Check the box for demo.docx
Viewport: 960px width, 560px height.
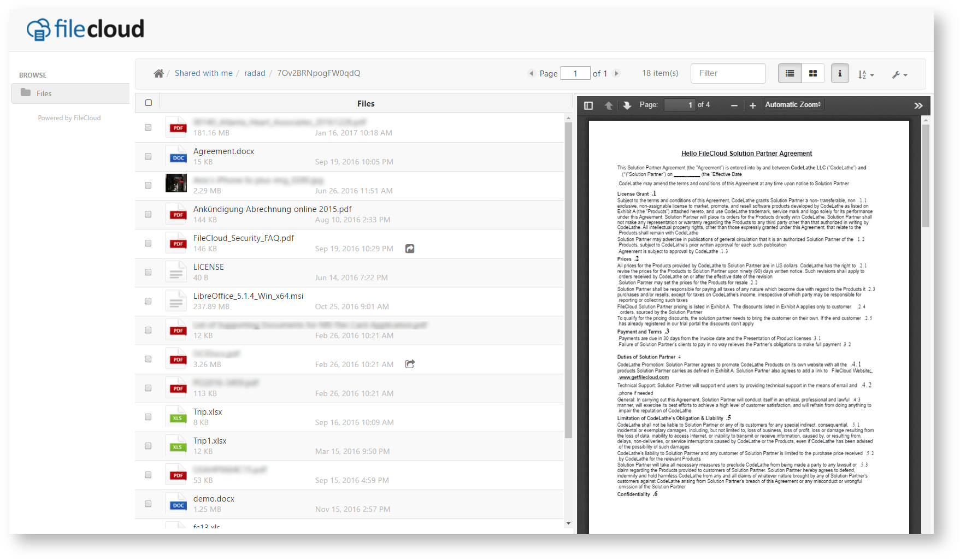148,504
